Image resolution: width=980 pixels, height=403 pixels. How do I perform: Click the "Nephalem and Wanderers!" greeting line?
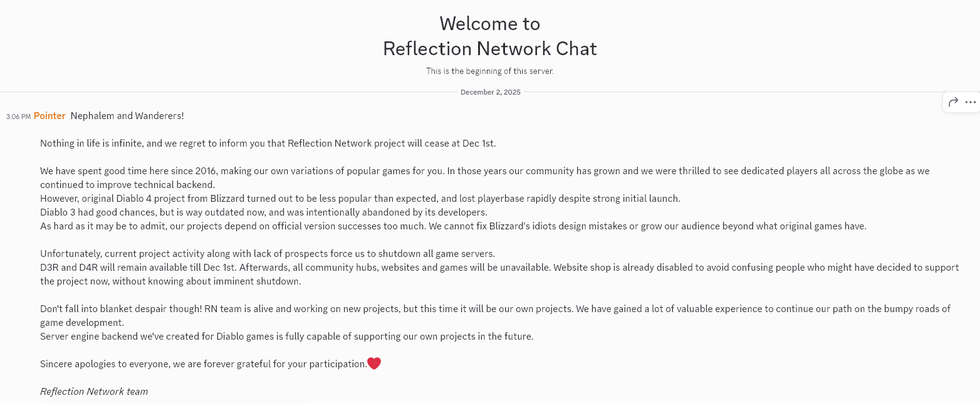[x=127, y=116]
